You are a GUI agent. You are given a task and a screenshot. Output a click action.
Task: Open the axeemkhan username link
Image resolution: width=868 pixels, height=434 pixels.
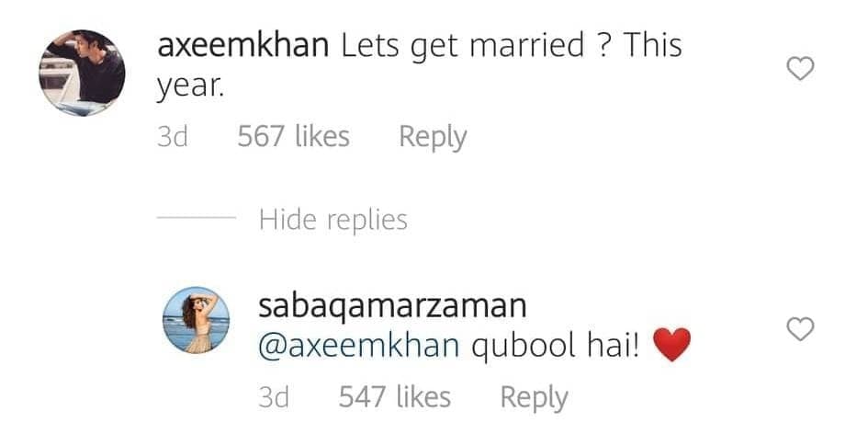[x=243, y=45]
